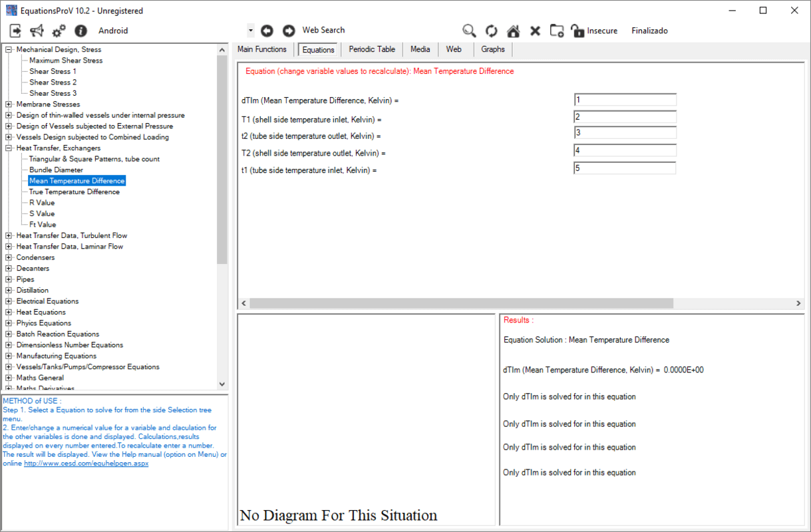The height and width of the screenshot is (532, 811).
Task: Click the exit/logout icon in toolbar
Action: pos(15,31)
